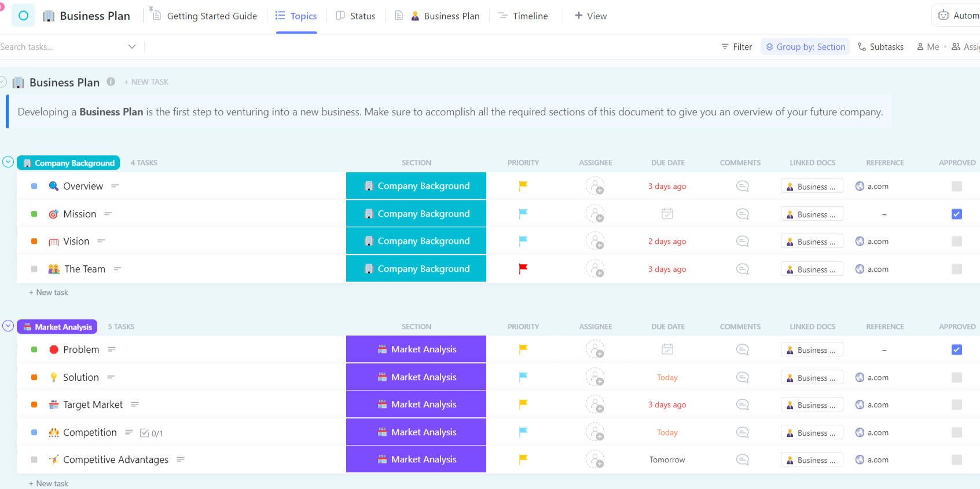Open the Subtasks display option
This screenshot has height=489, width=980.
point(880,47)
